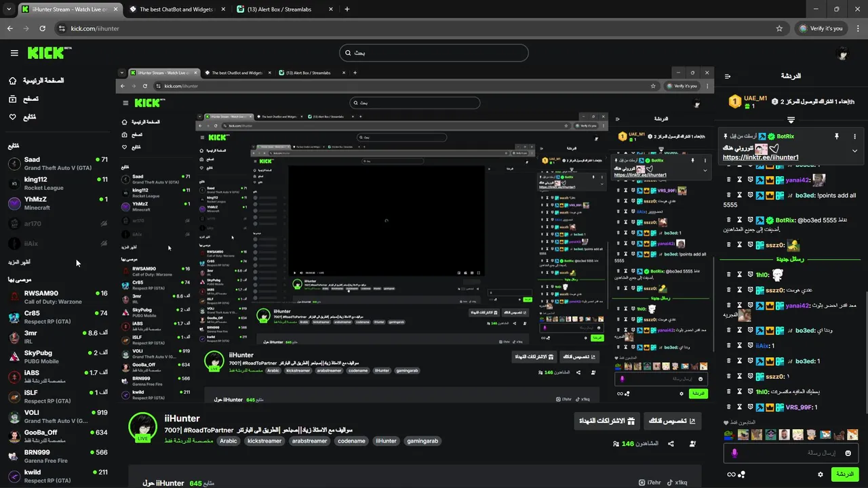Switch to 'The best ChatBot and Widgets' tab
Image resolution: width=868 pixels, height=488 pixels.
point(178,9)
